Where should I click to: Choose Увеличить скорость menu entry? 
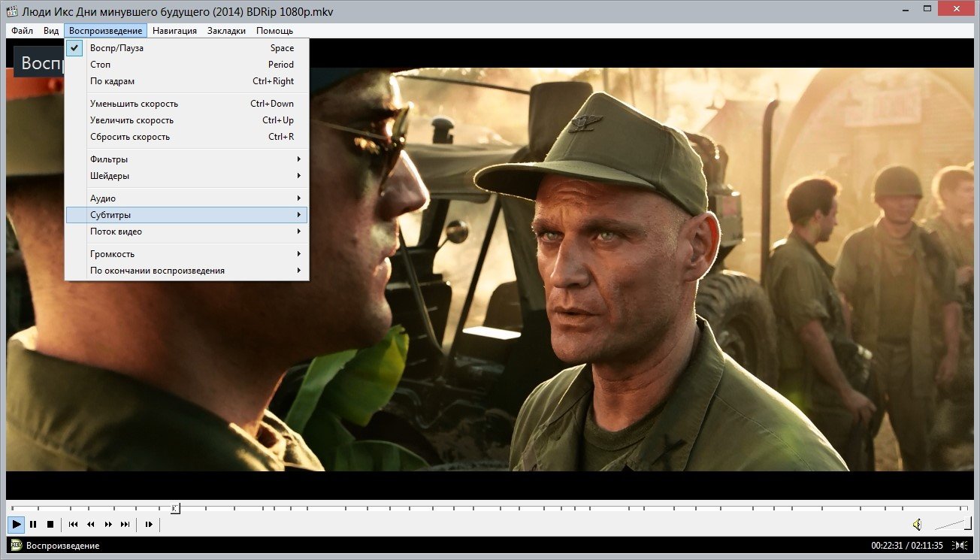tap(187, 120)
